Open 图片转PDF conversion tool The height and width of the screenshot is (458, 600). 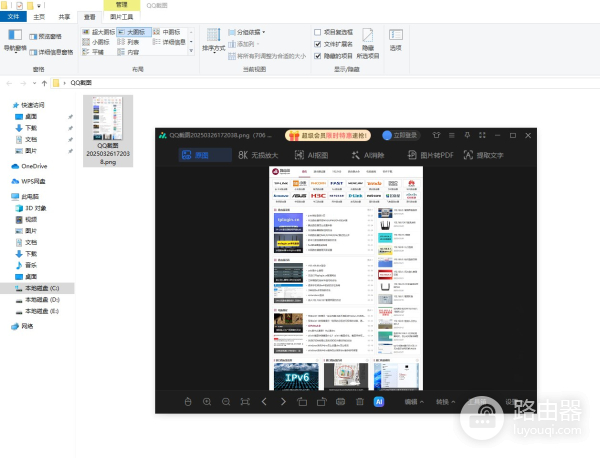[x=430, y=155]
